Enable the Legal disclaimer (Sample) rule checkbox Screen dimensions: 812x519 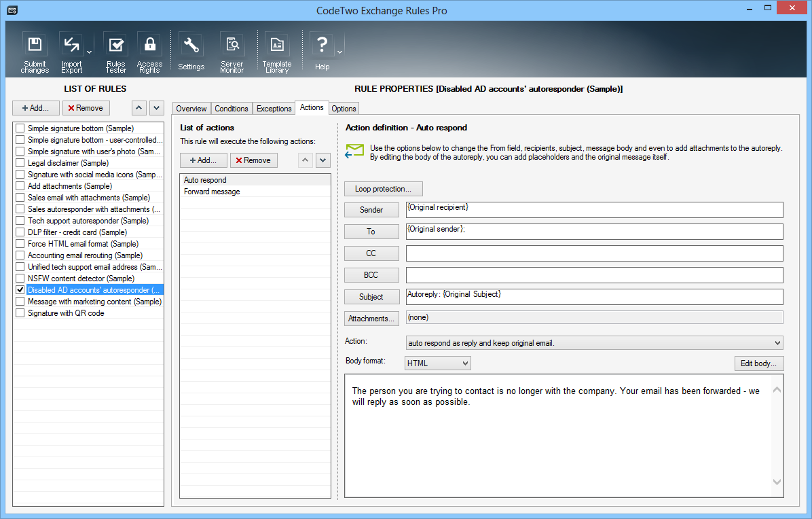click(20, 163)
